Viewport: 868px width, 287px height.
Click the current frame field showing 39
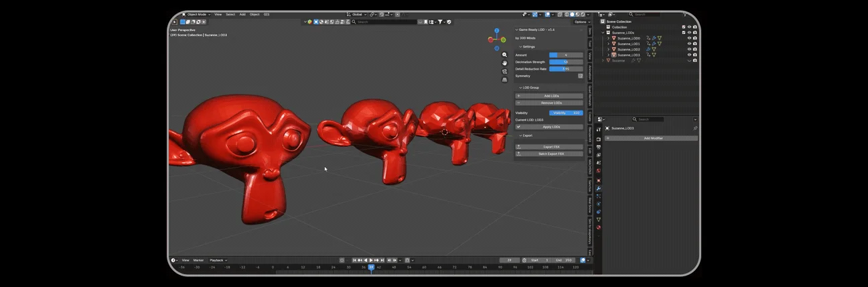tap(510, 260)
